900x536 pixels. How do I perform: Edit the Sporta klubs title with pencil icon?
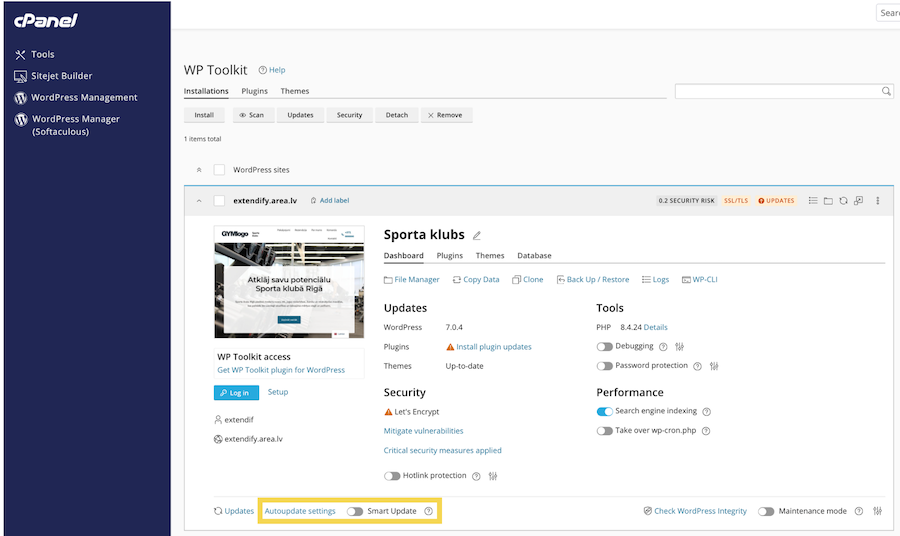[476, 235]
